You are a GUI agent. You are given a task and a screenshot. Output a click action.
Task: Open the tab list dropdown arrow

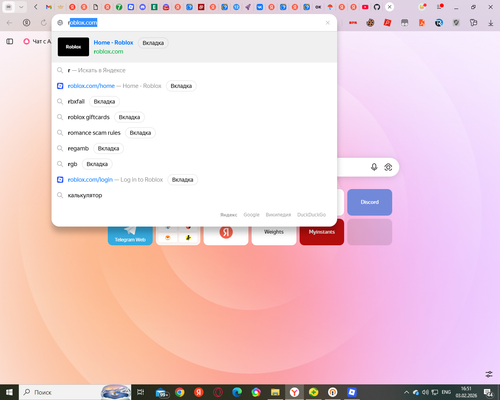click(x=21, y=7)
